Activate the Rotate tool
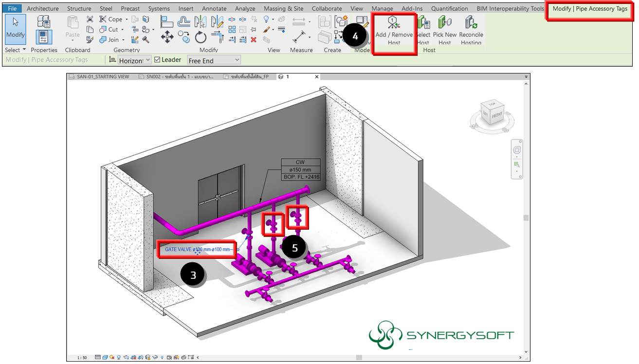639x364 pixels. point(201,37)
